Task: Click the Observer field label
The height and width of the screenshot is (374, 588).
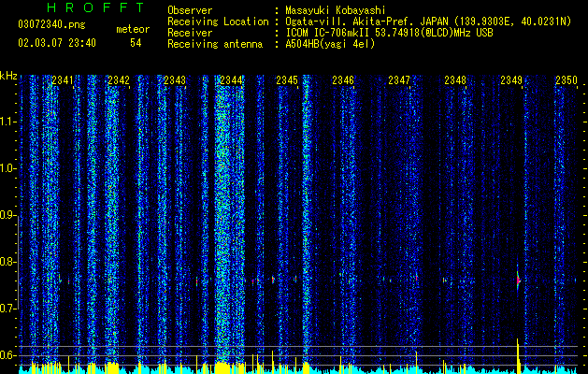Action: point(190,10)
